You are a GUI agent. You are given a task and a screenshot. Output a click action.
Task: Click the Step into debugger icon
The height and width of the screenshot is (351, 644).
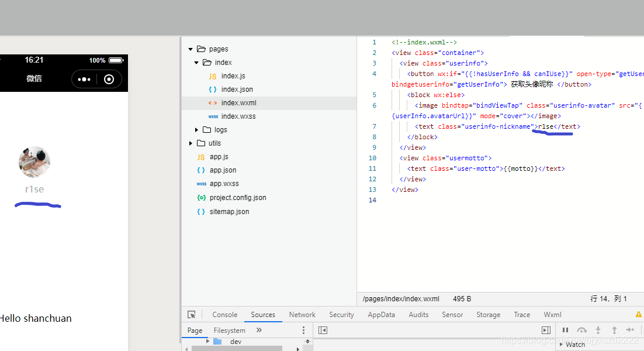point(598,329)
